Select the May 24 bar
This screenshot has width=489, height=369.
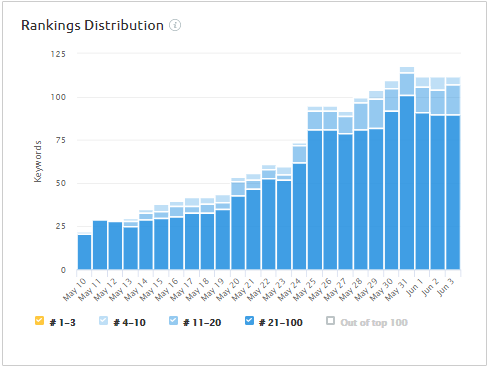coord(299,206)
